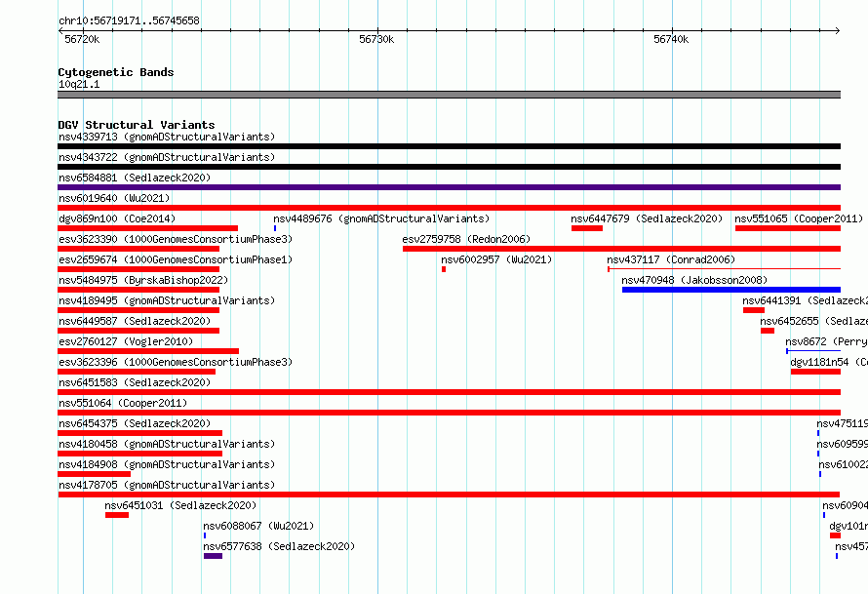Click the Cytogenetic Bands track title
This screenshot has width=868, height=594.
(116, 72)
